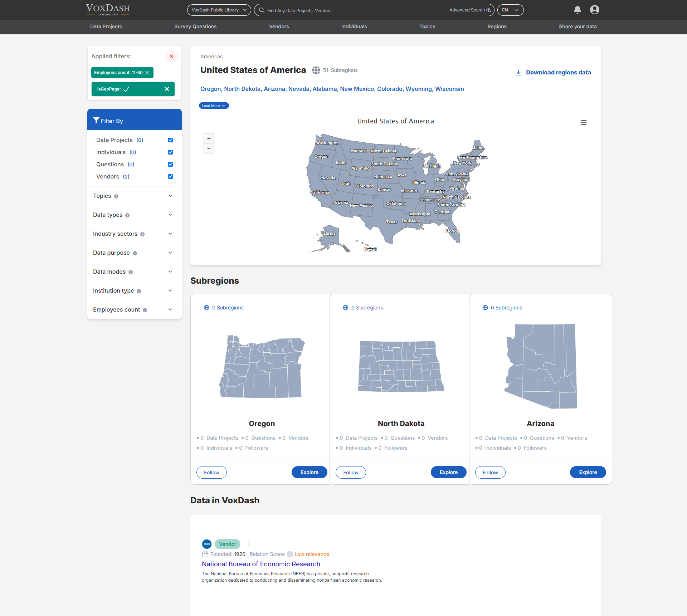The width and height of the screenshot is (687, 616).
Task: Open the EN language dropdown
Action: (510, 10)
